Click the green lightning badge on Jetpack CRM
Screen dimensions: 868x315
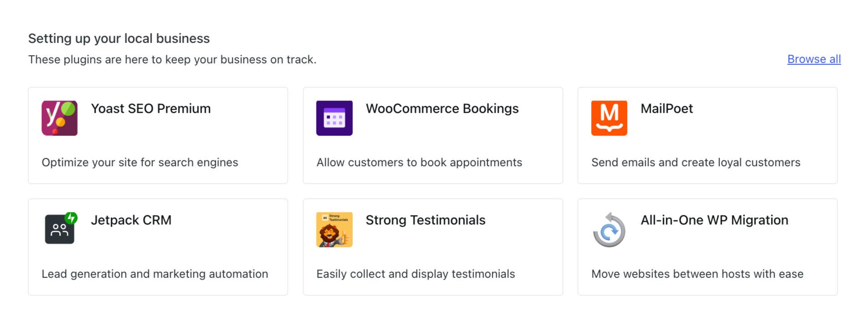[71, 218]
